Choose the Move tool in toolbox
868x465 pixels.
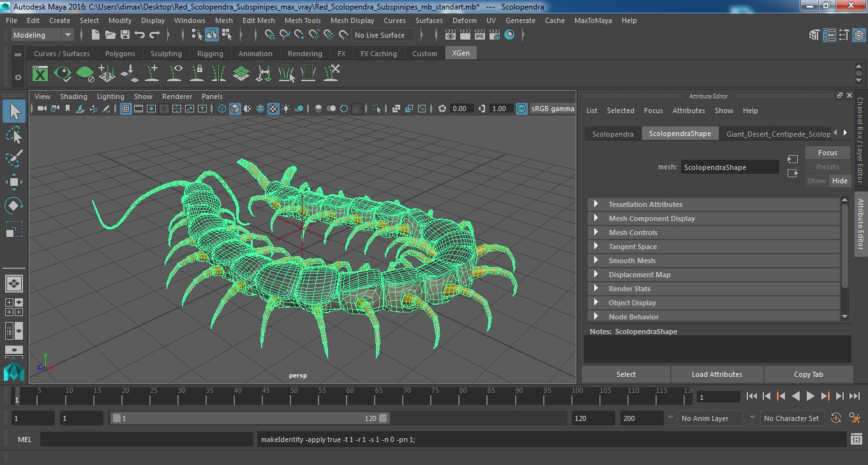[x=14, y=182]
